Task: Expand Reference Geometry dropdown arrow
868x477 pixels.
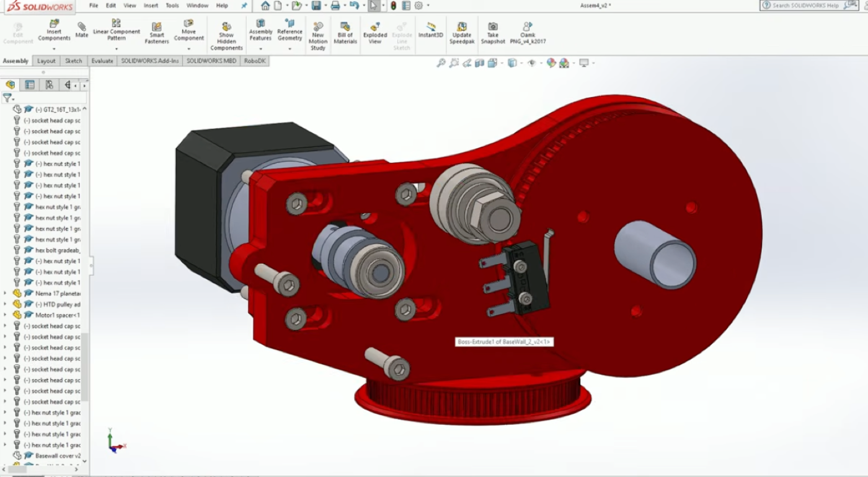Action: [x=290, y=48]
